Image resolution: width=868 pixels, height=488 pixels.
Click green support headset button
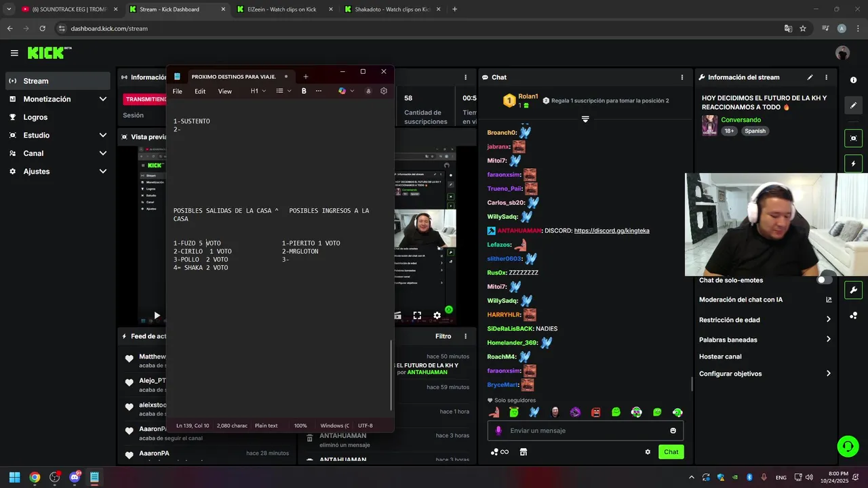[x=848, y=446]
